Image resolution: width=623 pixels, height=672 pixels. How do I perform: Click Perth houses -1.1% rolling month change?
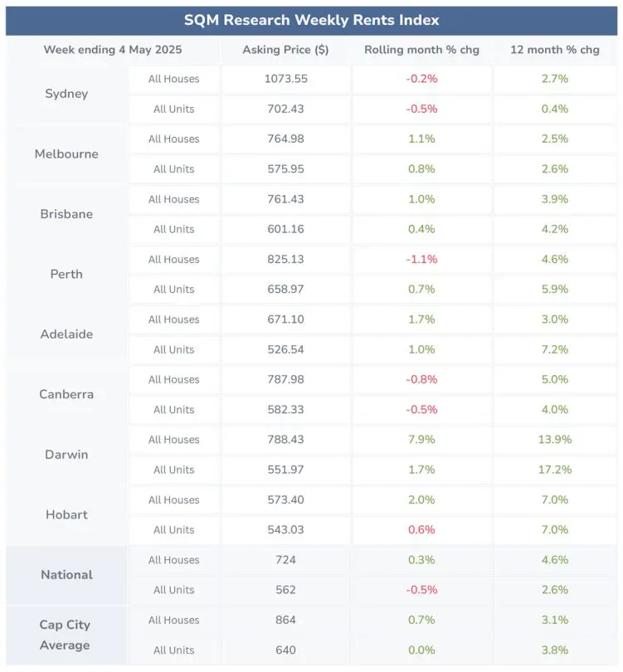click(421, 260)
